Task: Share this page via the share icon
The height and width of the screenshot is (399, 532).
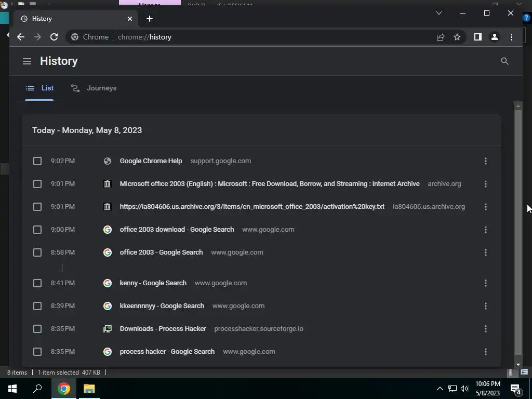Action: pos(441,37)
